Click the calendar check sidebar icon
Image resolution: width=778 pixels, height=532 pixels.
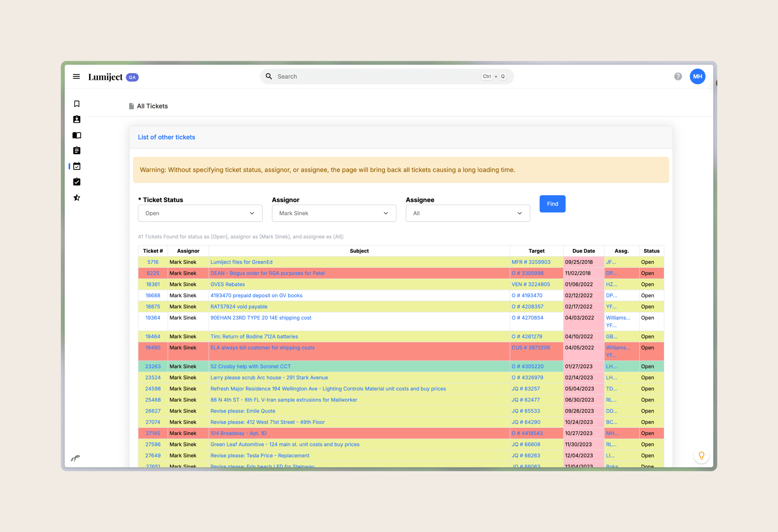(77, 166)
